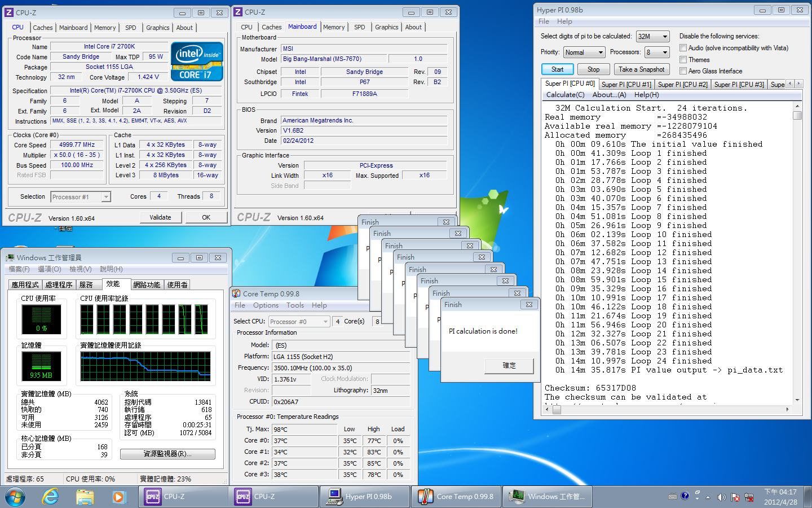Open Graphics tab in Mainboard CPU-Z window

(386, 27)
